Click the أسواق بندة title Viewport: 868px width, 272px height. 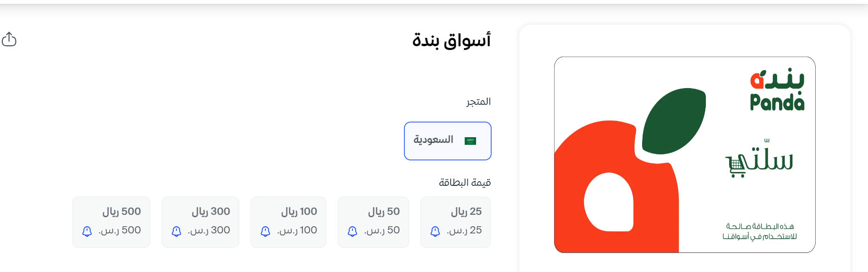click(x=451, y=40)
